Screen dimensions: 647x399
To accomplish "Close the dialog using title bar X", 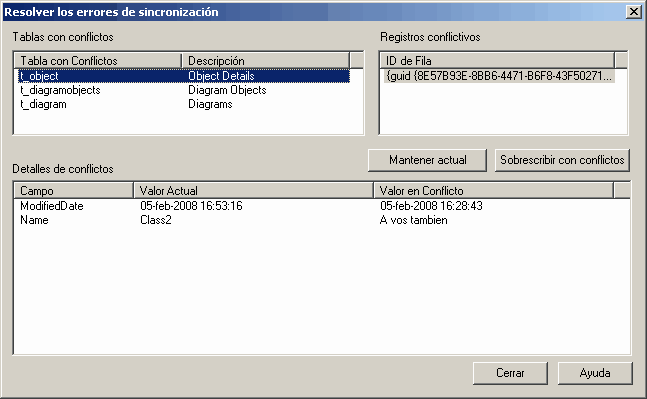I will tap(633, 12).
